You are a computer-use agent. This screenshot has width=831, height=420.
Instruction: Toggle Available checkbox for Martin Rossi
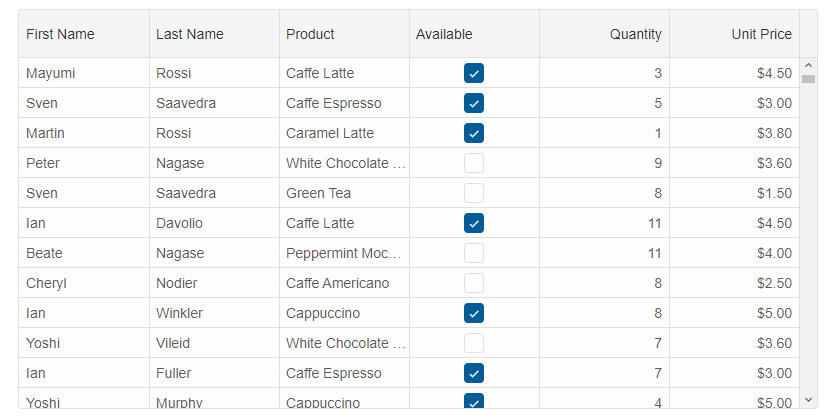point(474,133)
